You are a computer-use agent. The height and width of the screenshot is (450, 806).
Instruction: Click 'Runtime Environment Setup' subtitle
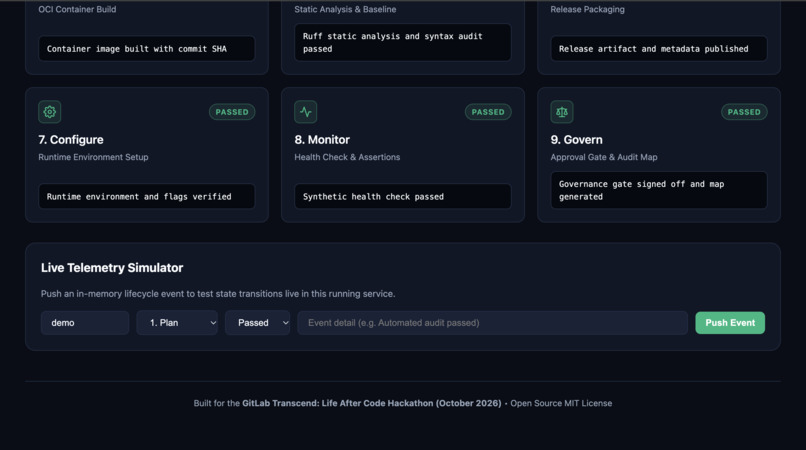coord(93,157)
